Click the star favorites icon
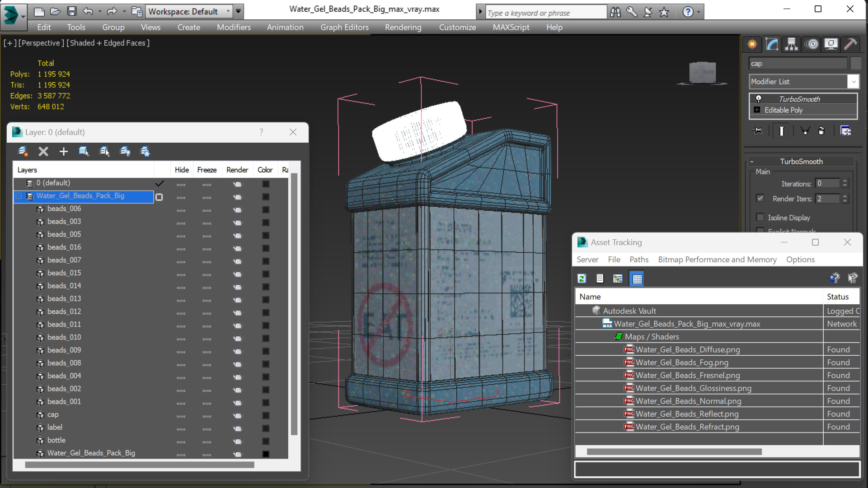868x488 pixels. 664,12
